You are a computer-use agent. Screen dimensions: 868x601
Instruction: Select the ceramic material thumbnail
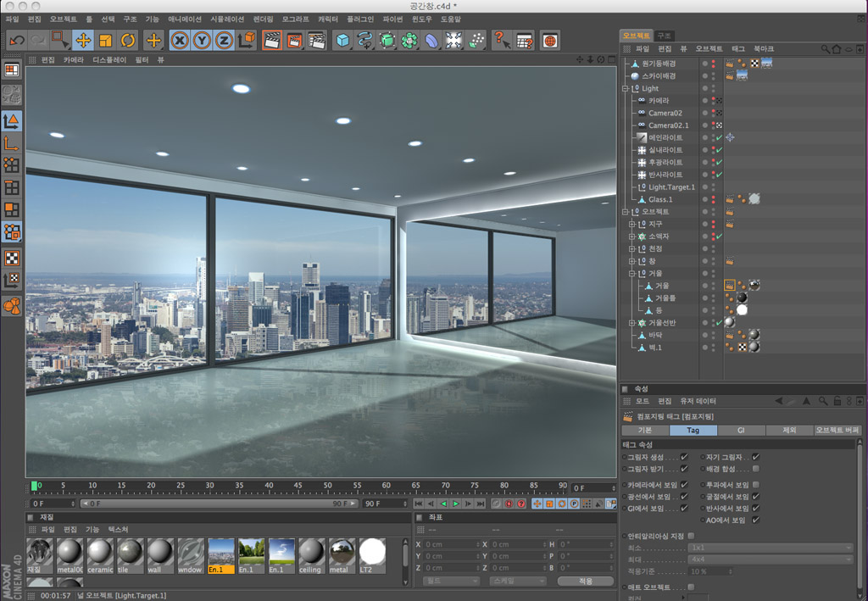coord(100,554)
